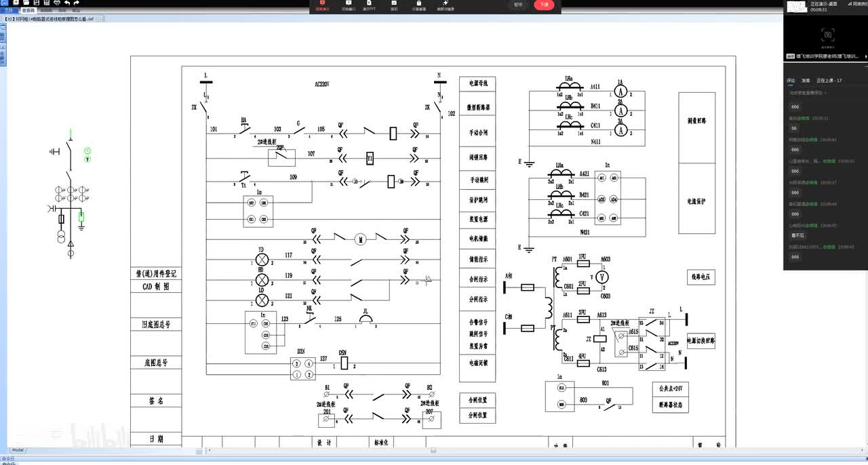Click the 电源切换回路 label box
This screenshot has width=868, height=465.
[701, 341]
